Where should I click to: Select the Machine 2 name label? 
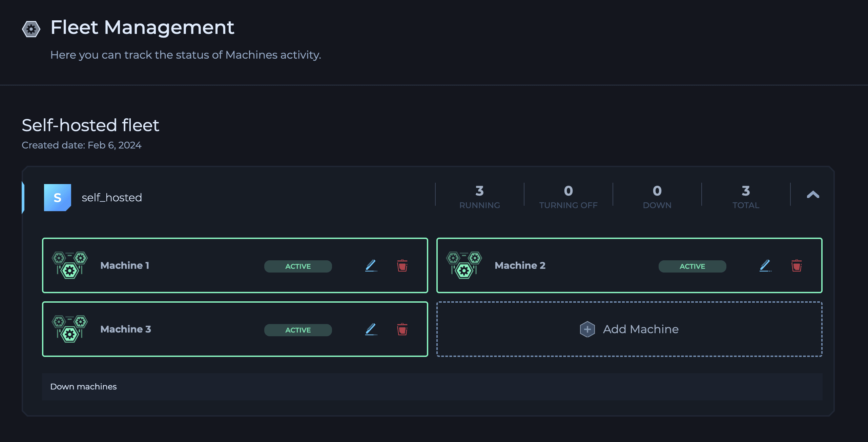coord(520,265)
